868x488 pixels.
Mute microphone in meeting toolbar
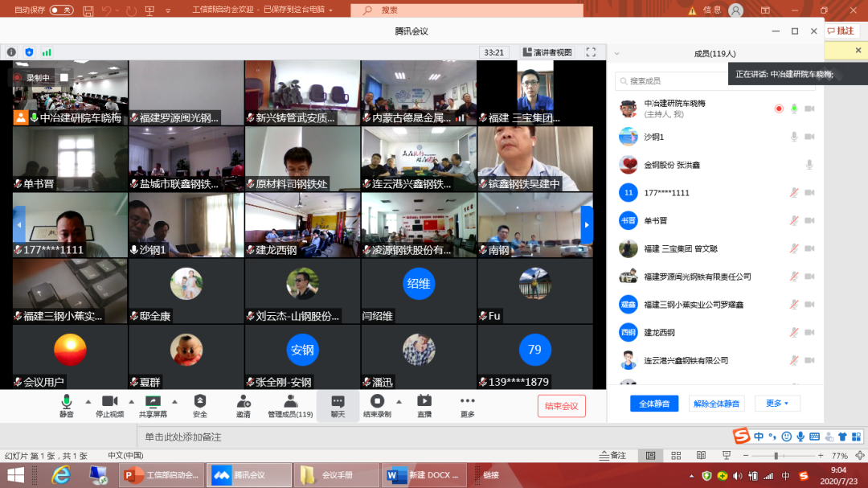pos(66,406)
